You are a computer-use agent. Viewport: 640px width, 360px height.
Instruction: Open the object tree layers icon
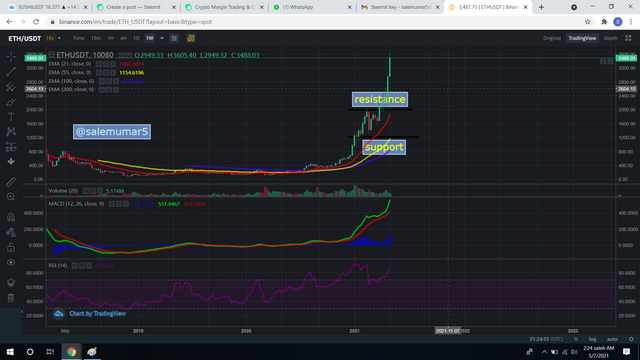click(11, 282)
